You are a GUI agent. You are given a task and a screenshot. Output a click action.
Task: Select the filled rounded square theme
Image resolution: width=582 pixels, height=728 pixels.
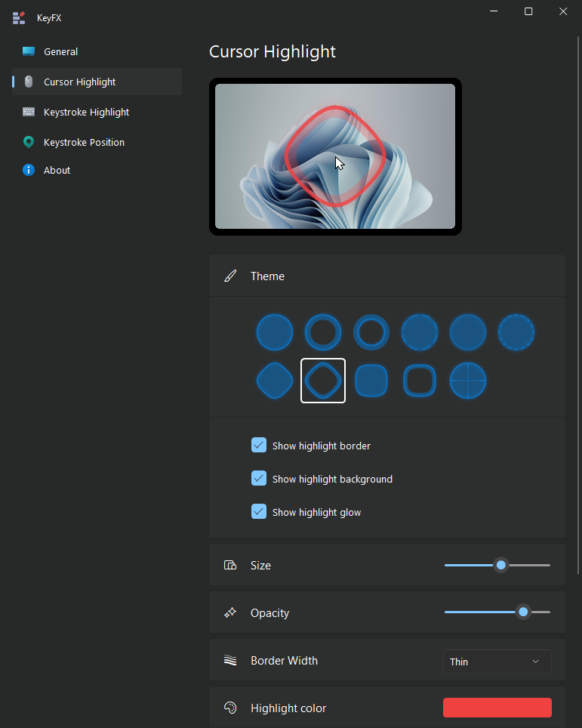[371, 381]
